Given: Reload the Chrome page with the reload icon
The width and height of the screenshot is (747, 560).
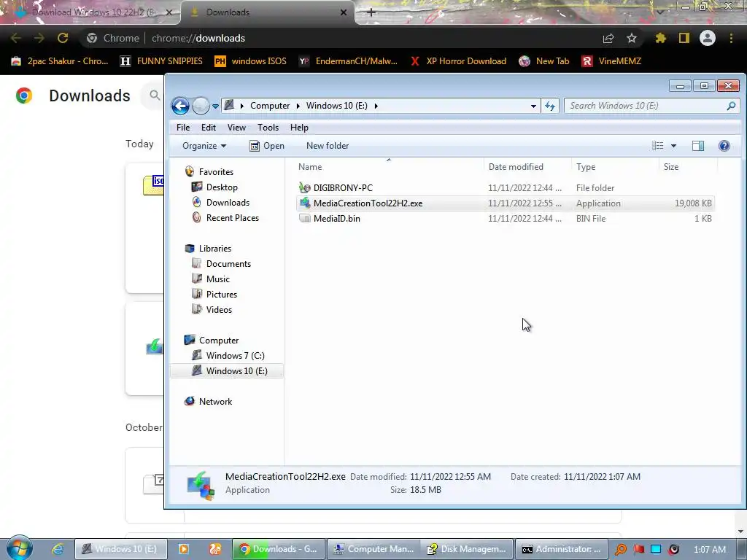Looking at the screenshot, I should [x=63, y=38].
